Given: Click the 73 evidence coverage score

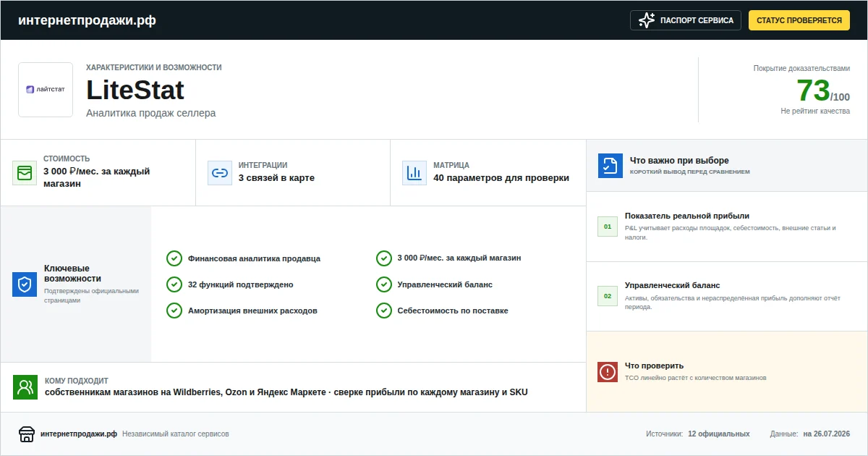Looking at the screenshot, I should click(x=813, y=90).
